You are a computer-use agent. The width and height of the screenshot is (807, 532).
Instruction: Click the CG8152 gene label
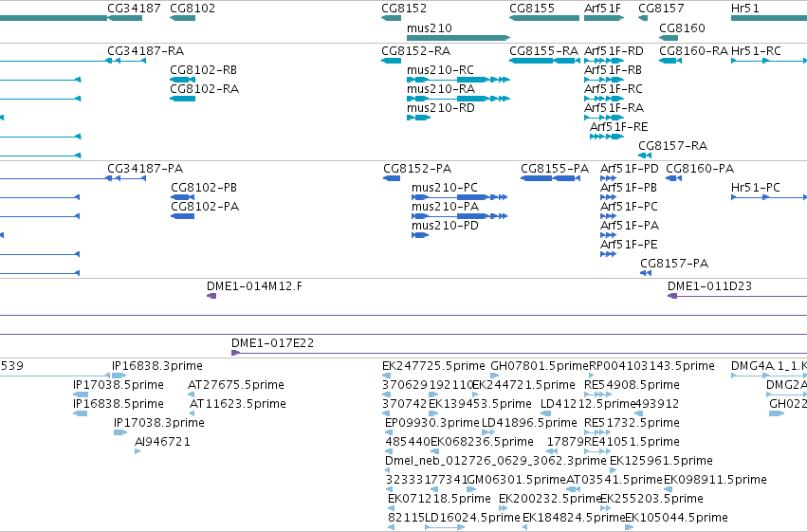pyautogui.click(x=404, y=9)
